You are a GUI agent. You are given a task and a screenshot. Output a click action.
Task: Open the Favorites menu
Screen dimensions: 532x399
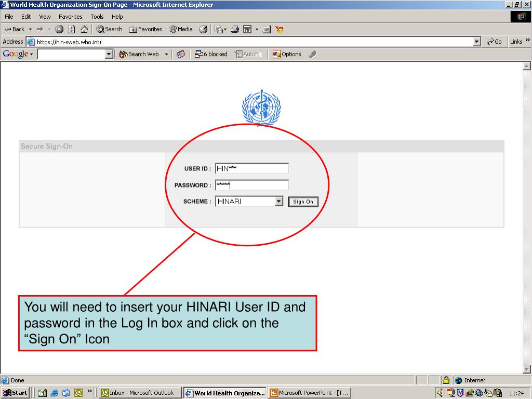(x=70, y=17)
